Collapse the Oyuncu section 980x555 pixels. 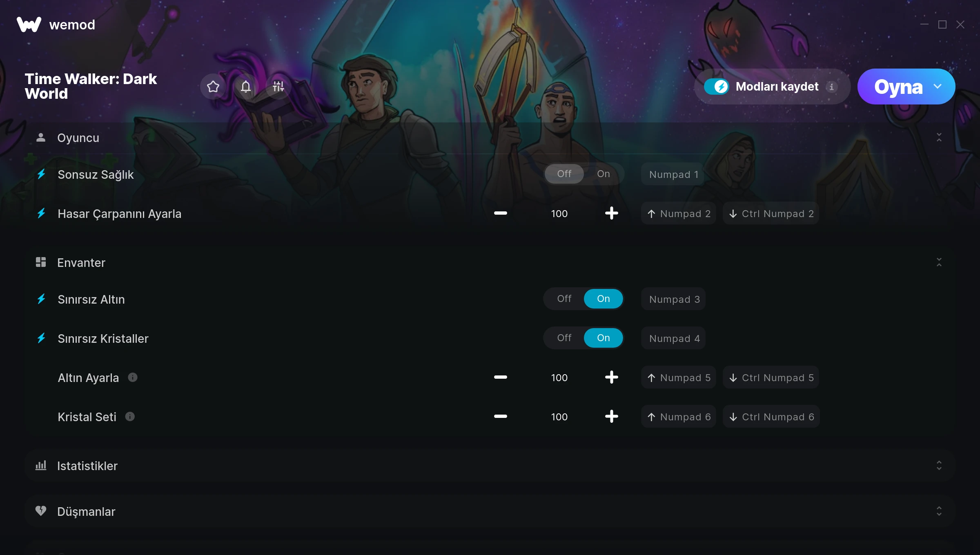(939, 138)
